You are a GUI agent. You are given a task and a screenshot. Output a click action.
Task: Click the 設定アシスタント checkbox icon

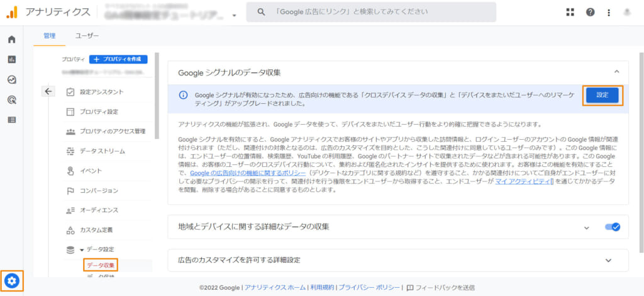pos(70,92)
